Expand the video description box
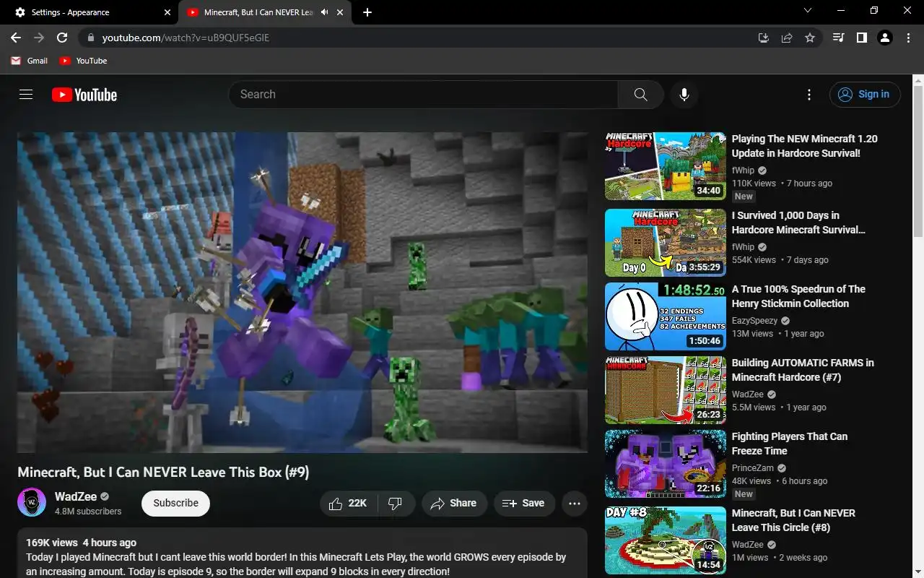The image size is (924, 578). [302, 553]
